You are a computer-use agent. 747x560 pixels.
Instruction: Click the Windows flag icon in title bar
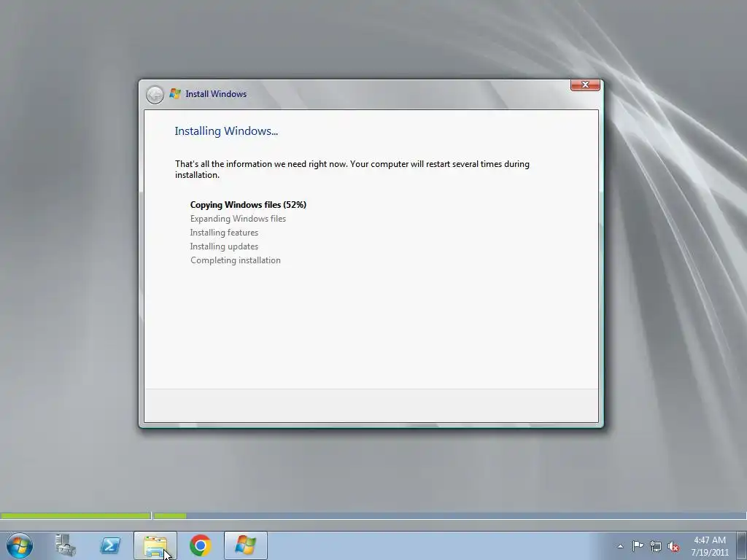click(175, 94)
